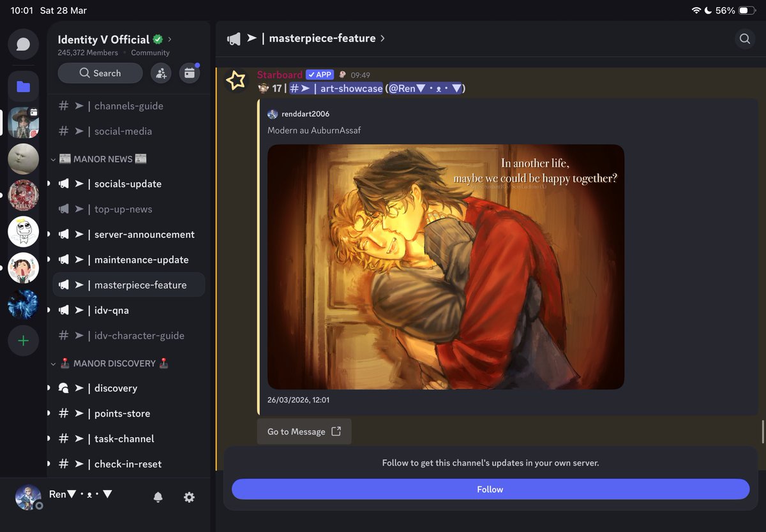Open the server Search box
The height and width of the screenshot is (532, 766).
[x=100, y=73]
